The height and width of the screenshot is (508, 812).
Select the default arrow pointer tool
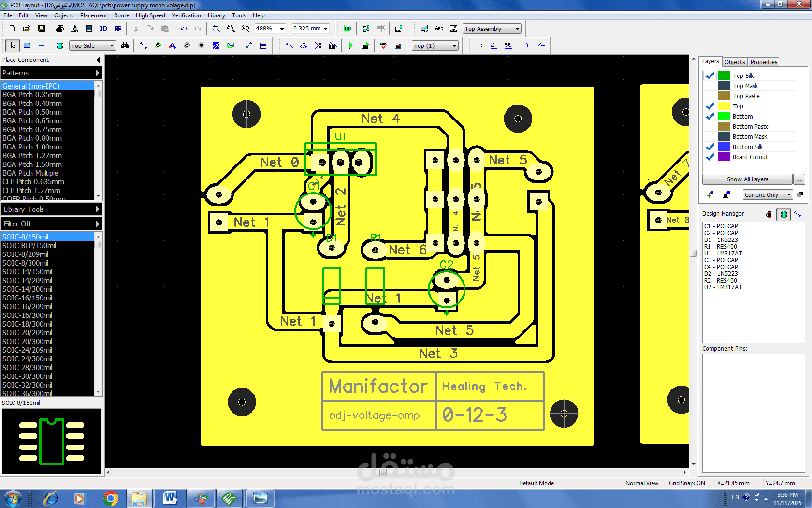[x=13, y=45]
